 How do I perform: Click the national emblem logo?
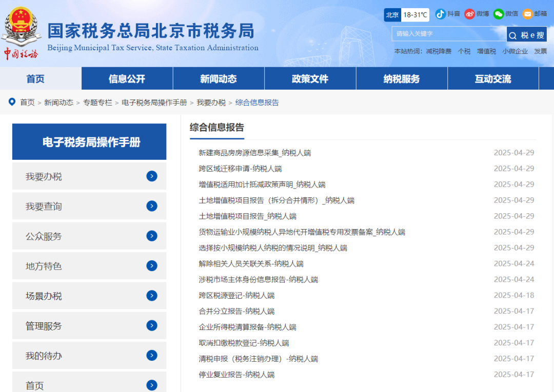click(x=21, y=27)
